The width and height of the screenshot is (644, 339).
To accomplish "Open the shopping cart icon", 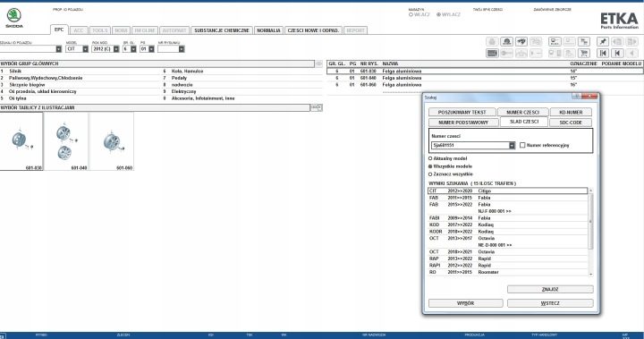I will 583,53.
